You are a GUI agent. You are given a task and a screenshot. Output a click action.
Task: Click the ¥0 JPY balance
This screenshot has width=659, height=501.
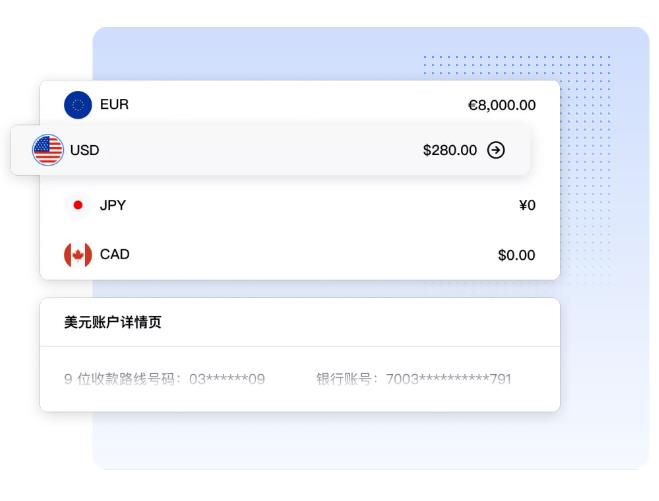click(x=527, y=205)
